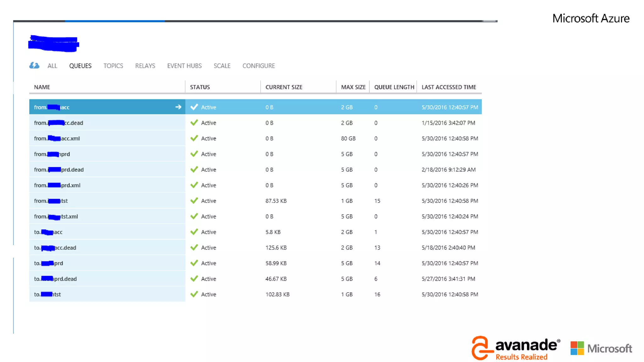Switch to the ALL tab
644x362 pixels.
pos(52,66)
